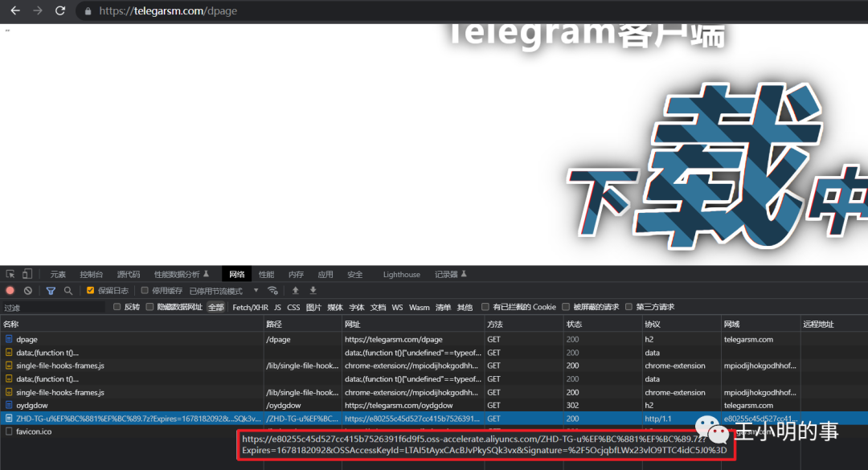Clear the network log with clear icon

coord(27,290)
